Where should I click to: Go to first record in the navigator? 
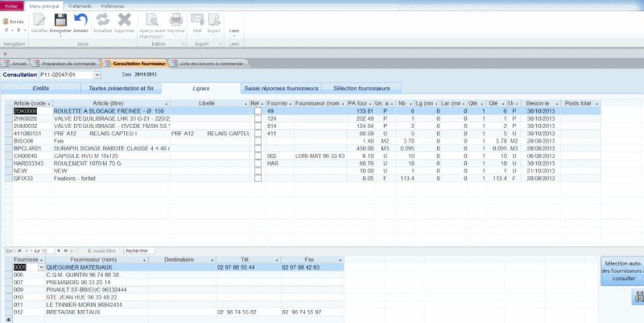tap(20, 251)
